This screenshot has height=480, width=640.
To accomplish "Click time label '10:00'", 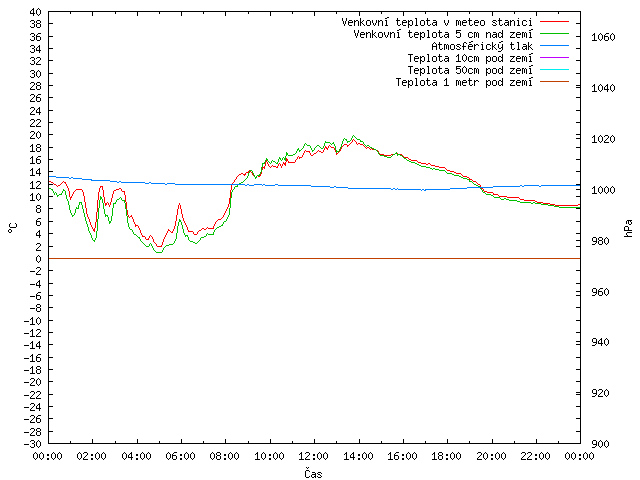I will tap(269, 456).
